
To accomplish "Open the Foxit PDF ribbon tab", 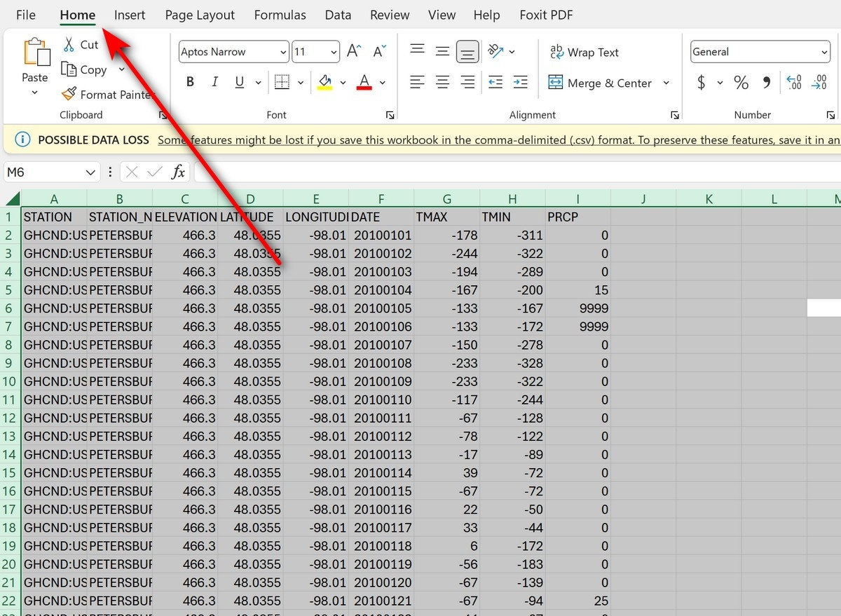I will [546, 14].
